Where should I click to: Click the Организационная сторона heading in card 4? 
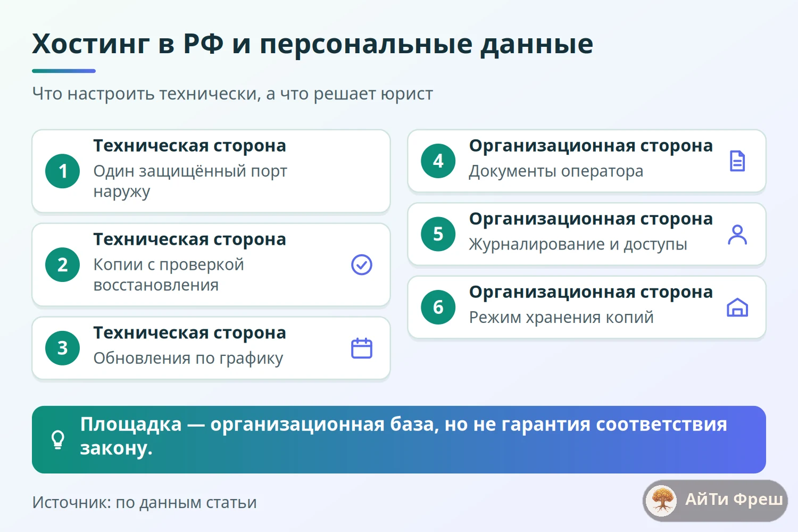coord(591,146)
